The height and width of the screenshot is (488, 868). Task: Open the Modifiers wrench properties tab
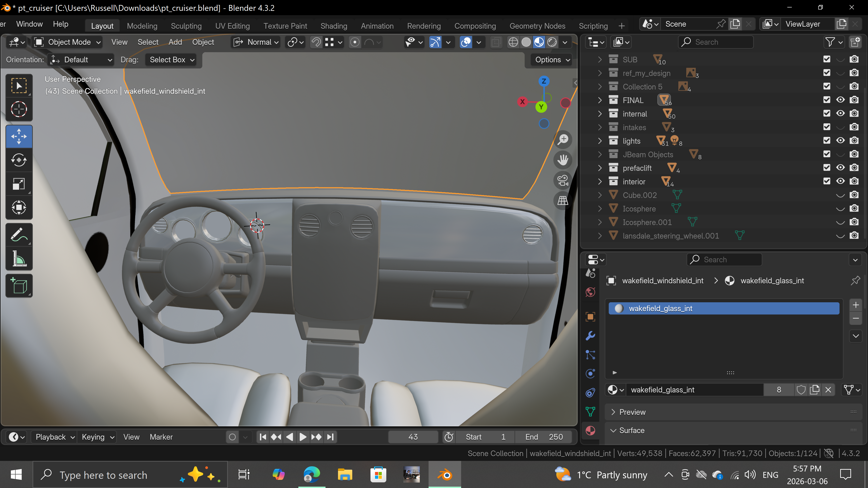click(x=590, y=335)
